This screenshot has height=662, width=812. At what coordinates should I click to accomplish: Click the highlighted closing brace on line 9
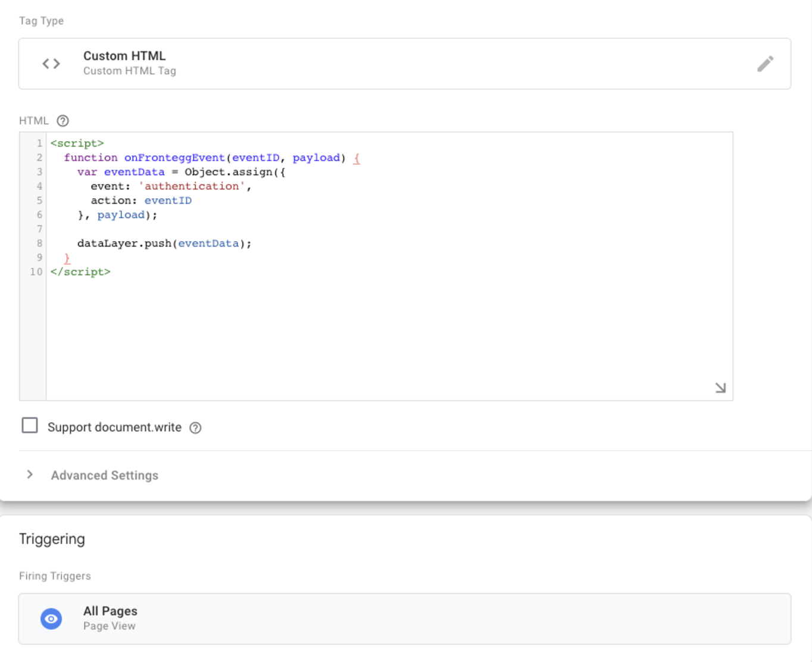(x=67, y=258)
